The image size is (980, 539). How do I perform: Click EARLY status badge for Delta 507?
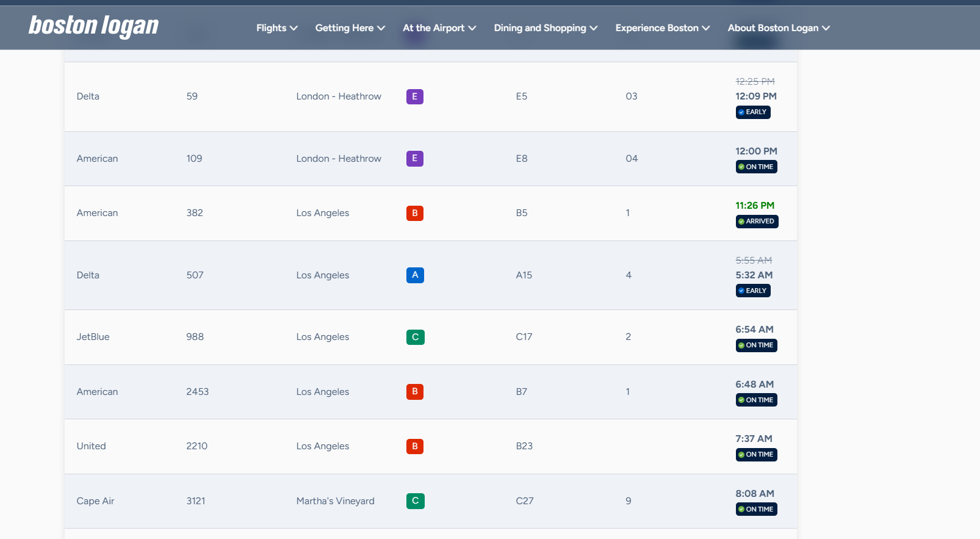[753, 291]
